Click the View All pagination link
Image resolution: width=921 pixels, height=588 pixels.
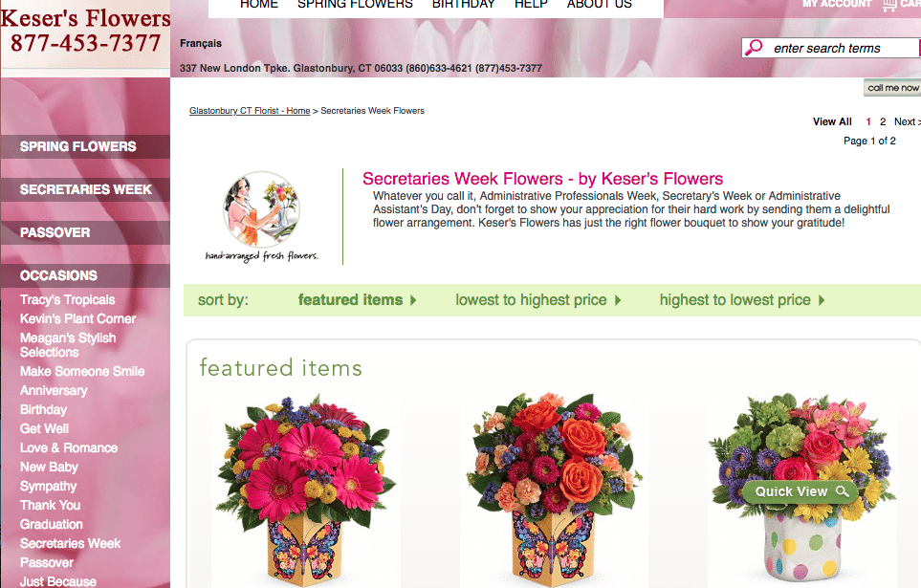tap(832, 121)
